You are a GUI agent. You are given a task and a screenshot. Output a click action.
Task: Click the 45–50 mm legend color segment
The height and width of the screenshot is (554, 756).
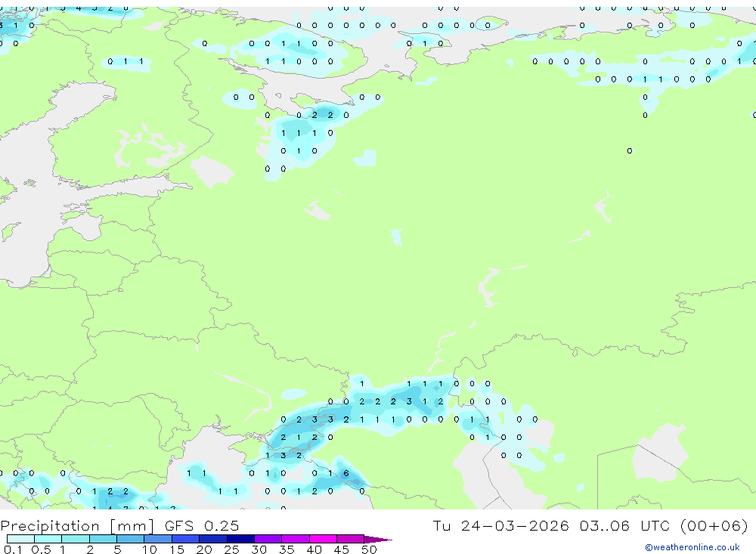pyautogui.click(x=351, y=539)
